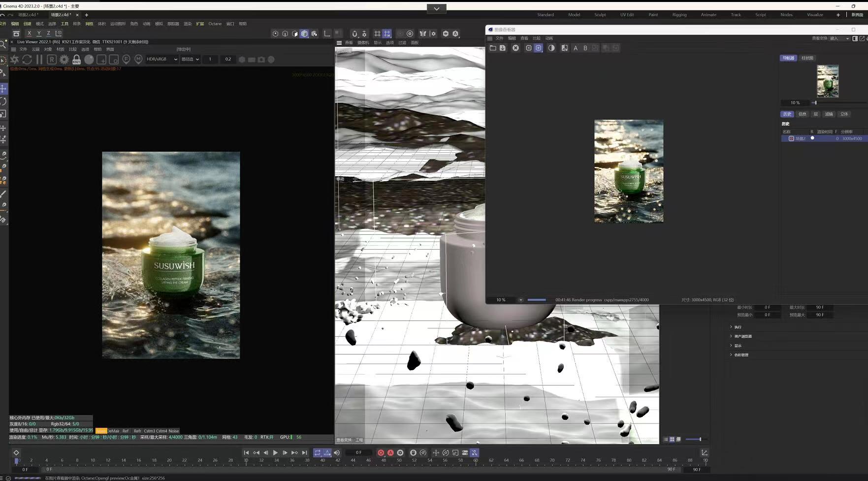This screenshot has width=868, height=481.
Task: Click AB compare split icon in Picture Viewer
Action: tap(564, 48)
